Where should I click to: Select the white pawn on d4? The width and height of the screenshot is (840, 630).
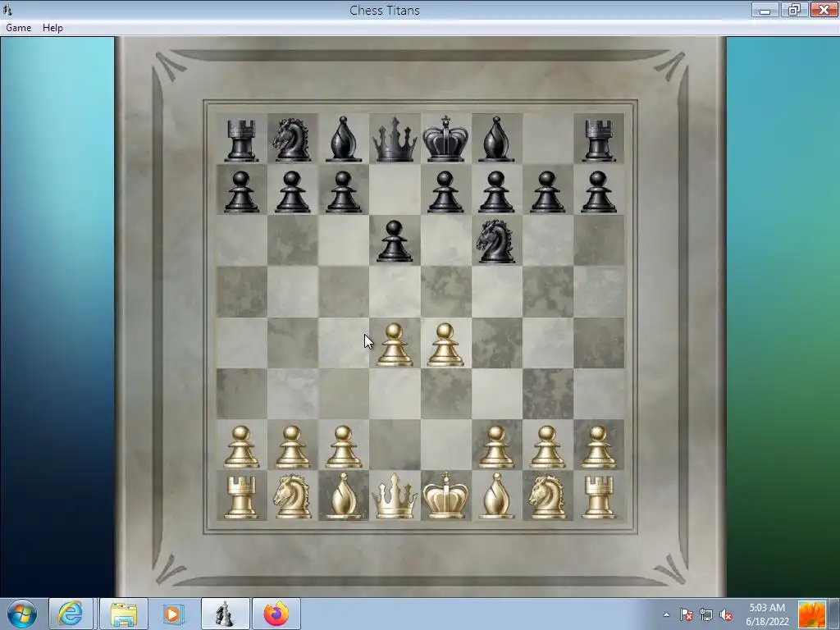pyautogui.click(x=395, y=345)
